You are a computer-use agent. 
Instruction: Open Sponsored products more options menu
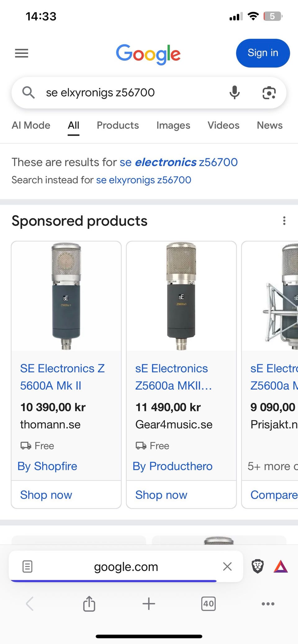[284, 221]
